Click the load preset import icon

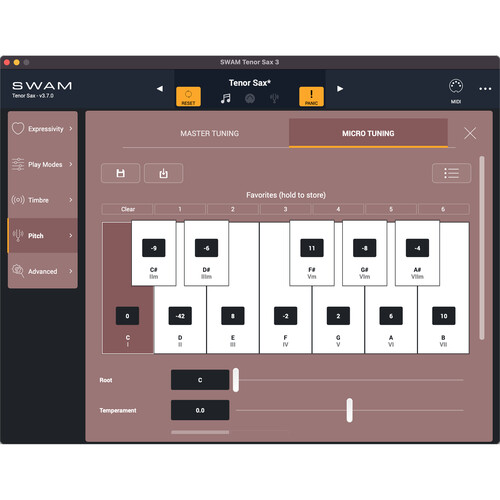(x=163, y=173)
